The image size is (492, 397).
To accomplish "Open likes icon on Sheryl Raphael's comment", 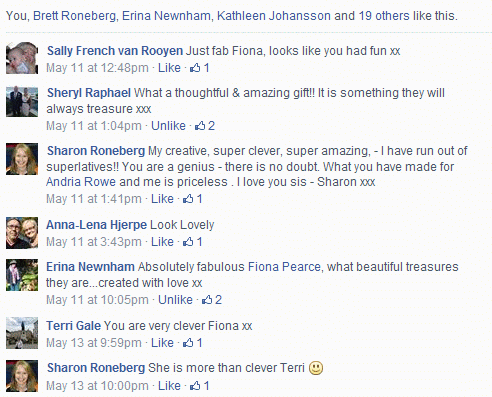I will coord(200,126).
